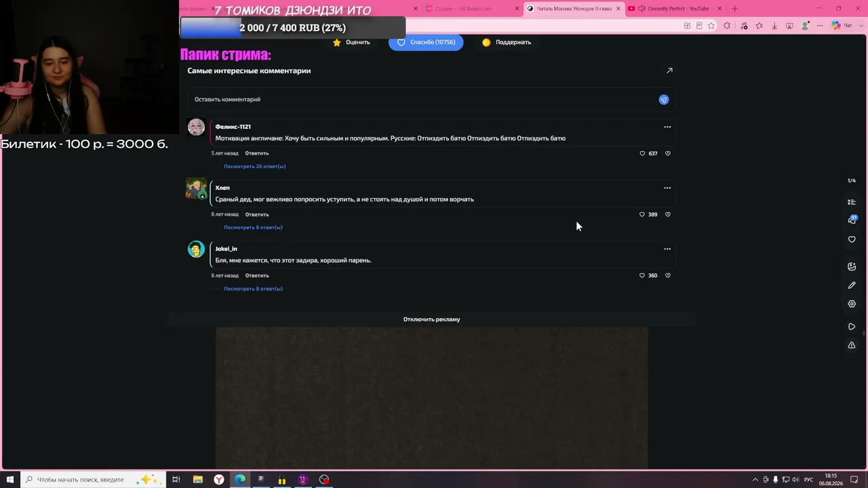Like Феликс-1121's comment with 637 likes

[642, 153]
